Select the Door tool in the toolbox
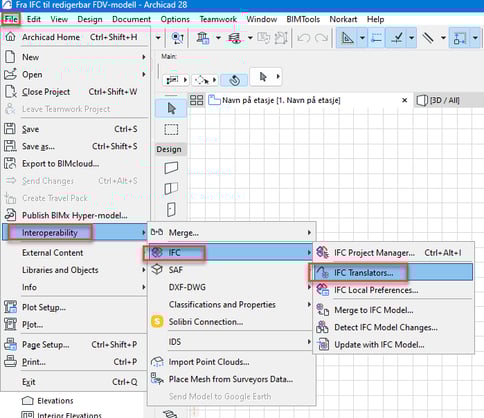Image resolution: width=484 pixels, height=418 pixels. pos(171,210)
